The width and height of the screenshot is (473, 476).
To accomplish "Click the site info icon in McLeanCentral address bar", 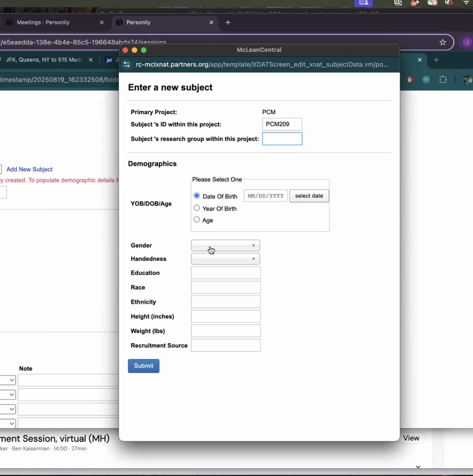I will 127,64.
